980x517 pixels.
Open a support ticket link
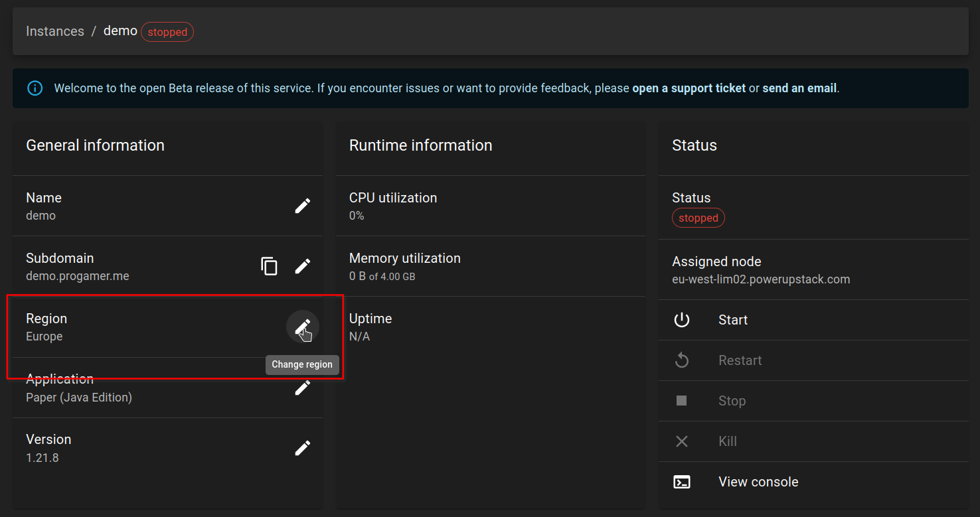[689, 88]
